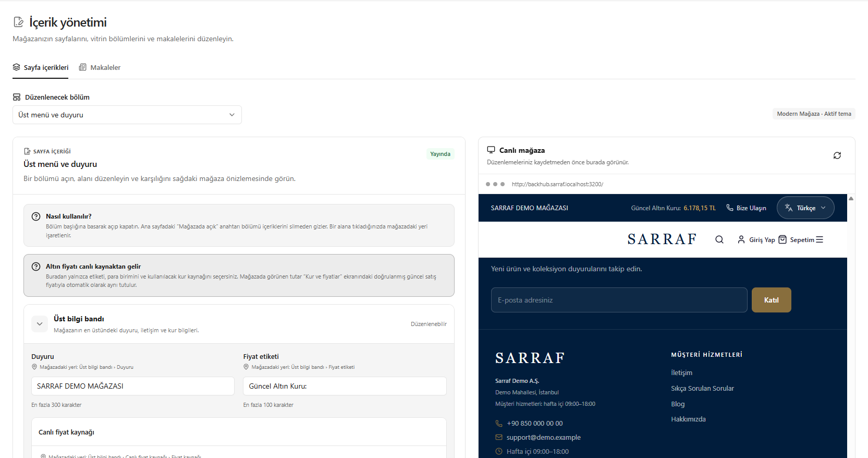The width and height of the screenshot is (868, 458).
Task: Click the phone icon in store footer
Action: 499,423
